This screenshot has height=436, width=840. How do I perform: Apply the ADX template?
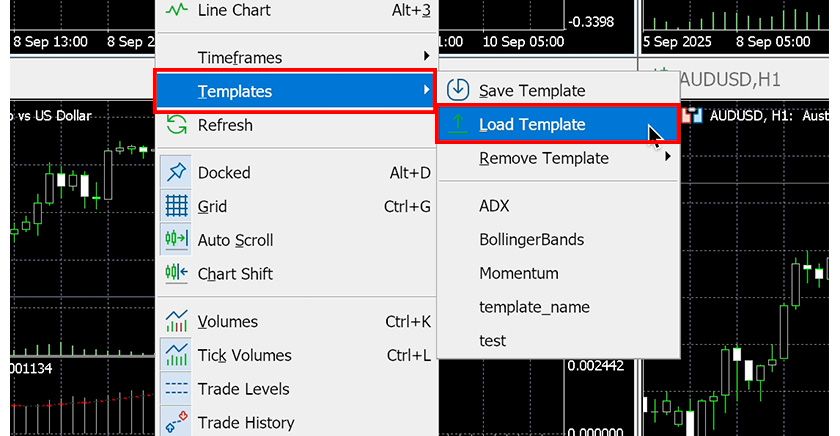coord(494,206)
